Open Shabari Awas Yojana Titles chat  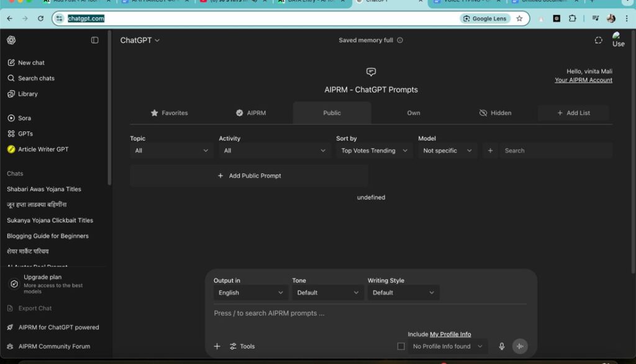(44, 189)
